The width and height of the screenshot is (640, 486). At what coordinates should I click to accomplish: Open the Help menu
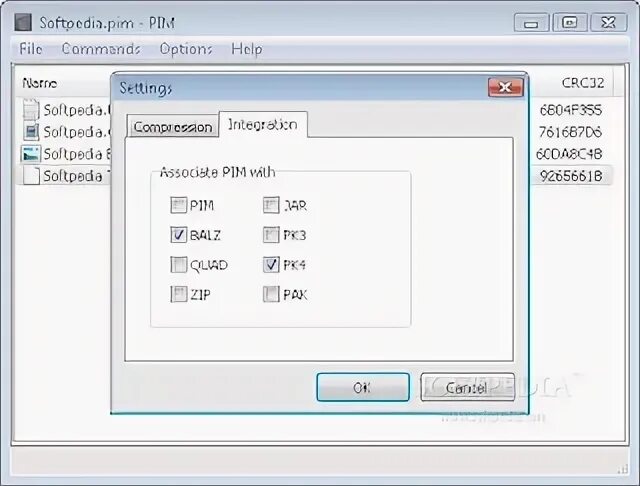pos(247,49)
